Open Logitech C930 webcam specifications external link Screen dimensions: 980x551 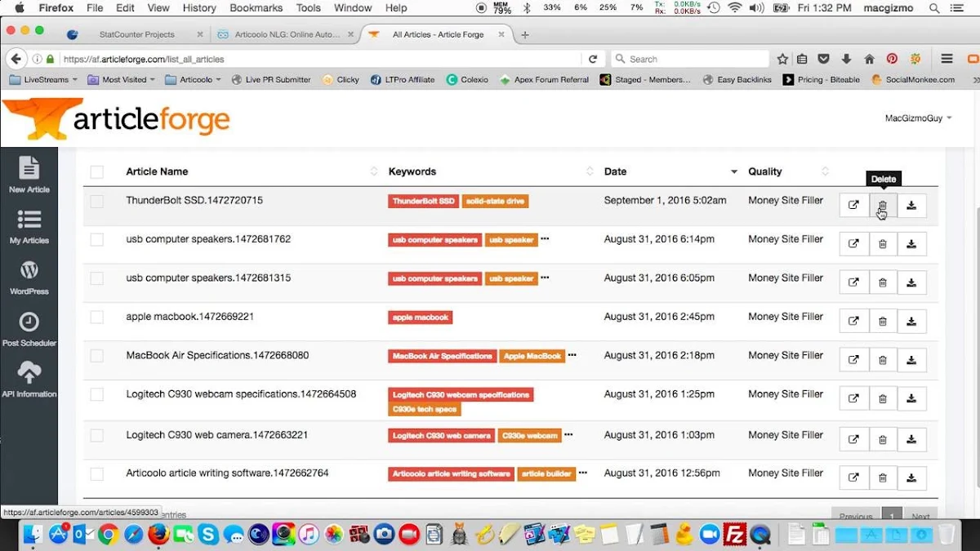pyautogui.click(x=853, y=399)
